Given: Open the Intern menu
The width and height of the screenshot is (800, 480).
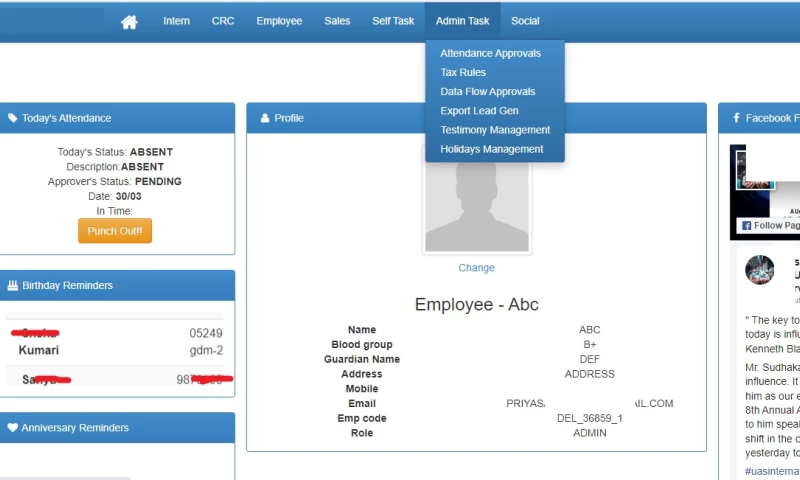Looking at the screenshot, I should [x=177, y=21].
